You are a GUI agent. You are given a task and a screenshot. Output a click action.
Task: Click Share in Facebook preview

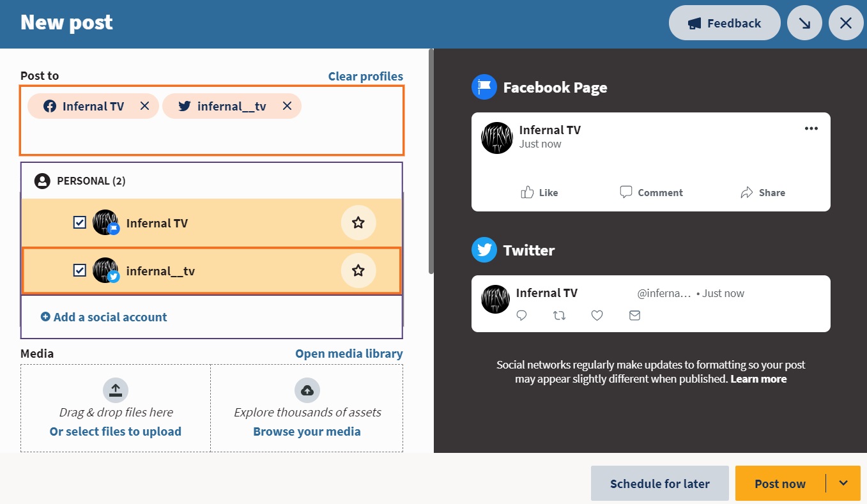click(x=763, y=192)
